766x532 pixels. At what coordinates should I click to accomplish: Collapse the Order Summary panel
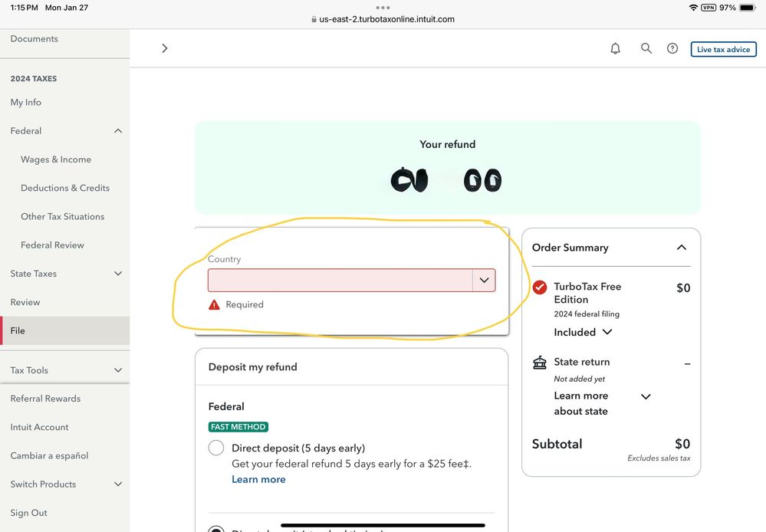click(682, 248)
